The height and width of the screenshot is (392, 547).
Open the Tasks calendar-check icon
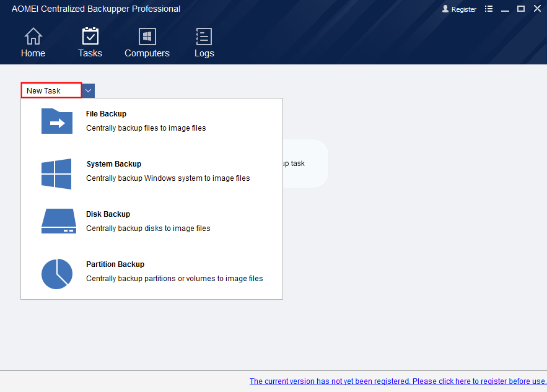click(x=90, y=36)
